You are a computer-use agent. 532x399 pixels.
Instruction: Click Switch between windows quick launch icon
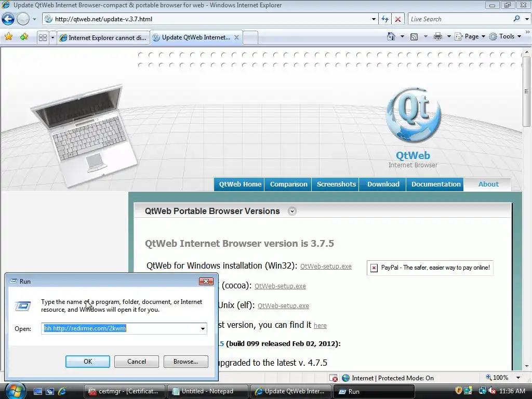[x=50, y=391]
